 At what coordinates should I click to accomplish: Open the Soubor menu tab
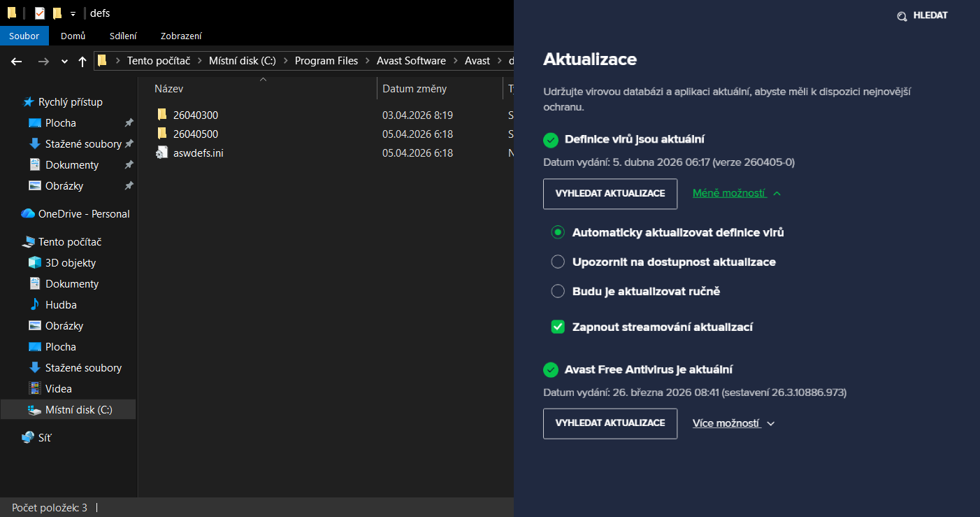coord(24,36)
